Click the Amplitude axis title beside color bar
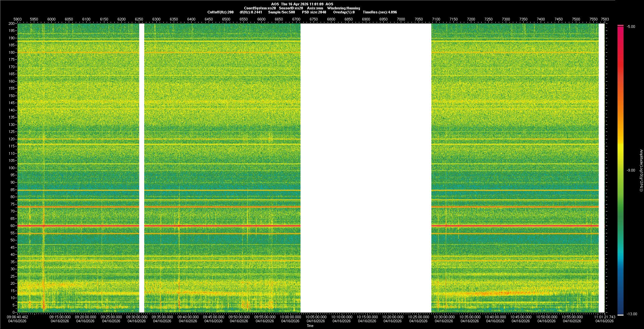Viewport: 644px width, 329px height. point(641,170)
